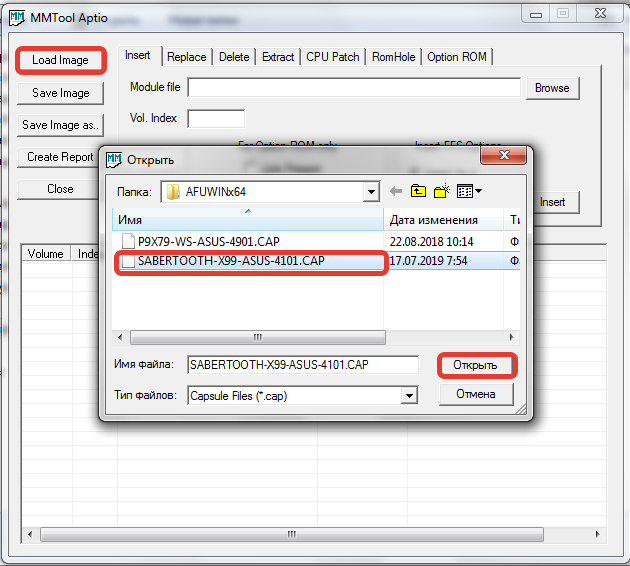
Task: Click the Открыть button to open file
Action: click(477, 365)
